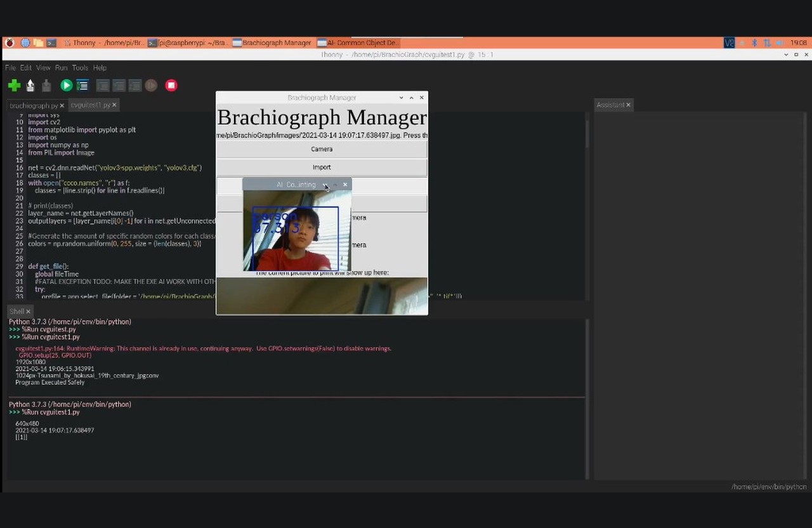Open the View menu
The image size is (812, 528).
(43, 68)
